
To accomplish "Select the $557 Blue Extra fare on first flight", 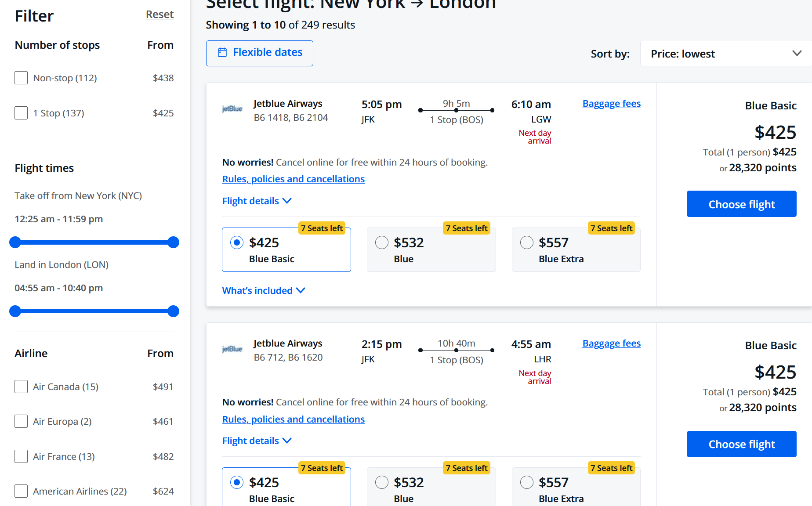I will [x=527, y=242].
